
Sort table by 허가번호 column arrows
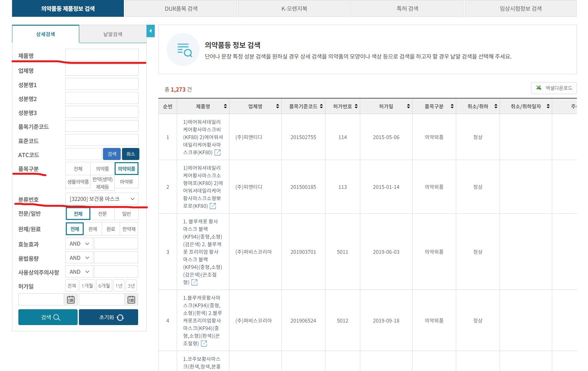pos(356,106)
